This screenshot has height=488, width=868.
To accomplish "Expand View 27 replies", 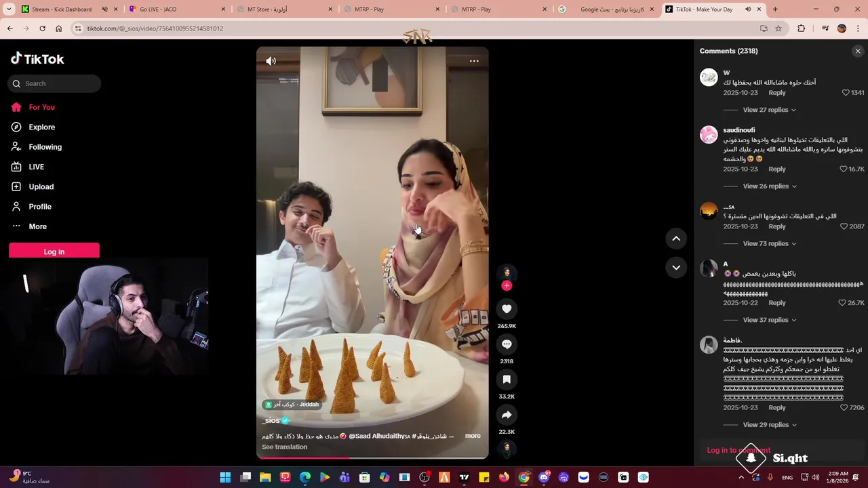I will (769, 110).
